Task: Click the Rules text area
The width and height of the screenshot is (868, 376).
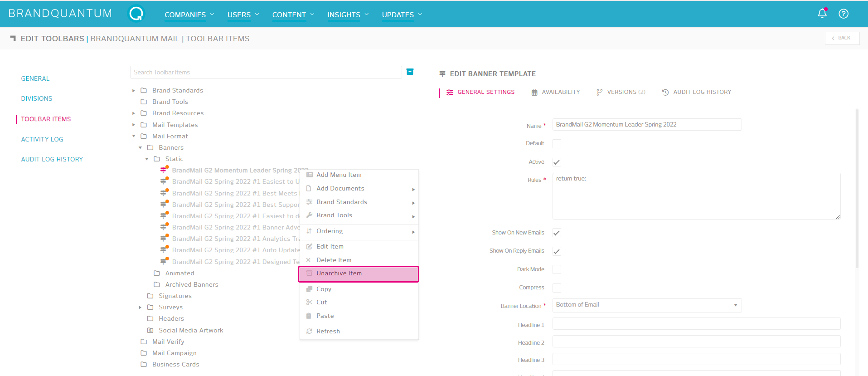Action: pyautogui.click(x=696, y=196)
